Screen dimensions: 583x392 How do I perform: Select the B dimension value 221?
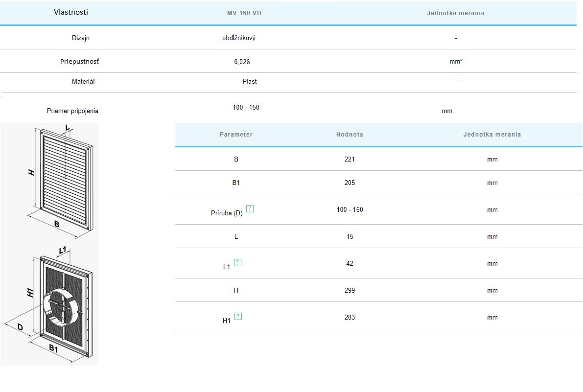point(350,160)
